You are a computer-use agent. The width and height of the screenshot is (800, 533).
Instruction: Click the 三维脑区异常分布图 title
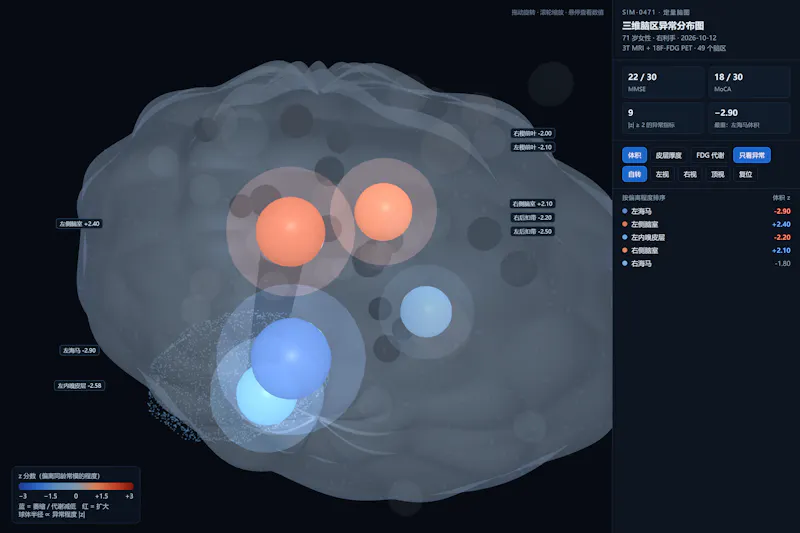point(663,26)
